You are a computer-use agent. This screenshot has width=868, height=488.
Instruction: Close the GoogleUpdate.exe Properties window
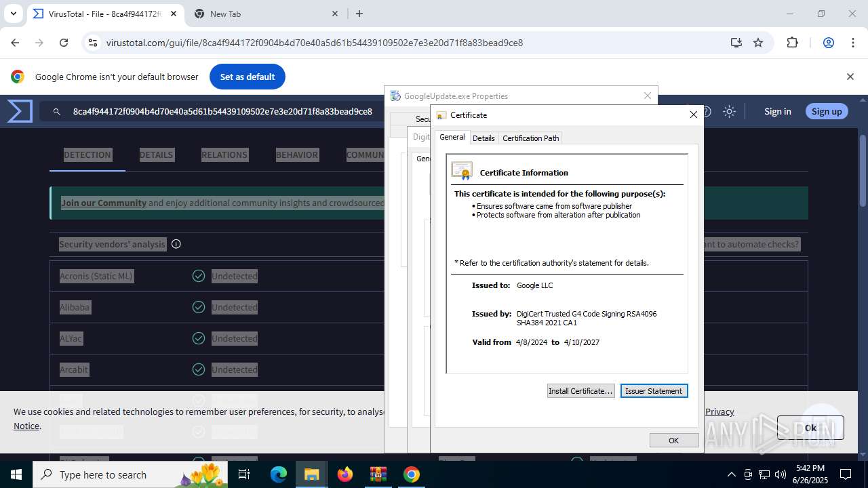tap(647, 96)
